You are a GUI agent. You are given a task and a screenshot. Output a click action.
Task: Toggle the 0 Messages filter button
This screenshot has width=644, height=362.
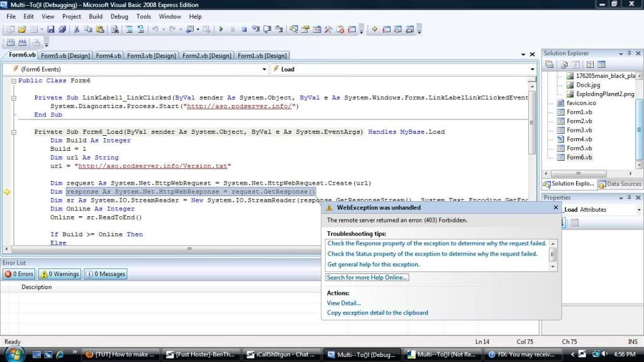tap(106, 274)
